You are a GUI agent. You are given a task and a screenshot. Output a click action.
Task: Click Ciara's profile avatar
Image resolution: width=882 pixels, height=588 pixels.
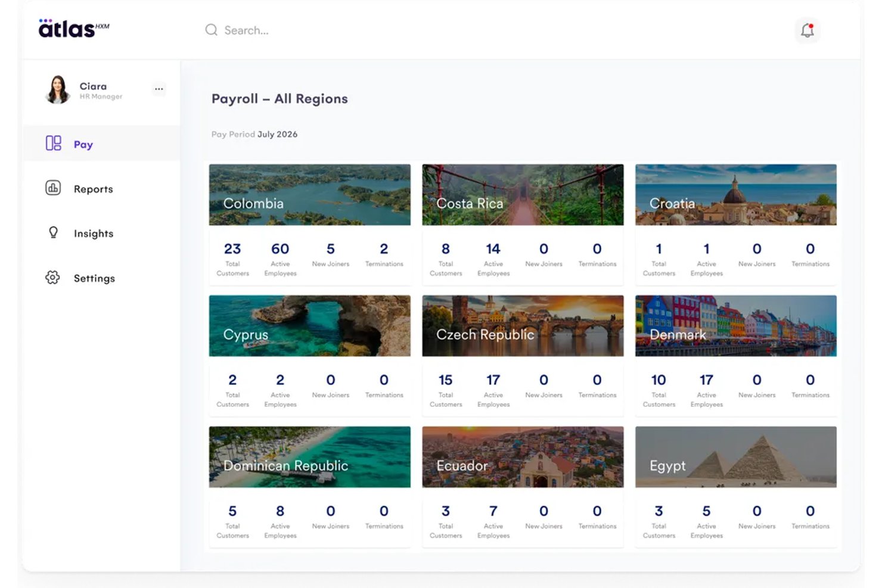(58, 90)
